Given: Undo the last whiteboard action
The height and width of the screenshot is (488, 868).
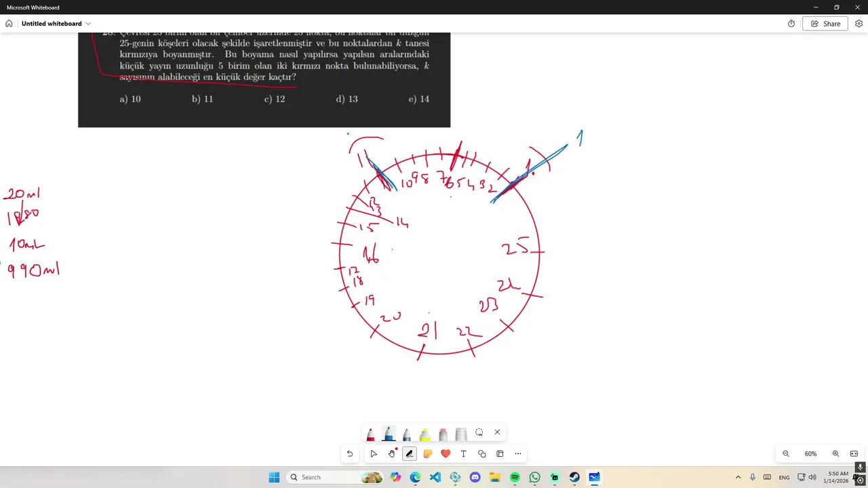Looking at the screenshot, I should (x=350, y=454).
